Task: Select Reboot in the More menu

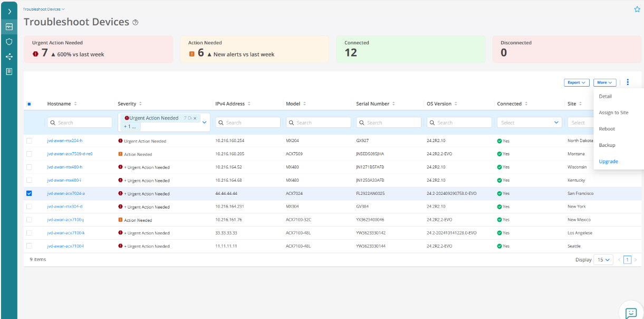Action: click(x=607, y=129)
